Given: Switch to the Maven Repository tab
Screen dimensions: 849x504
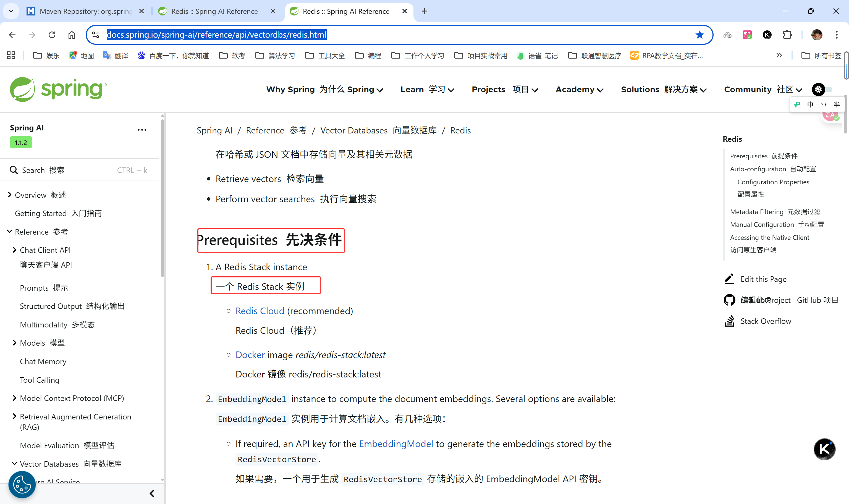Looking at the screenshot, I should tap(85, 11).
